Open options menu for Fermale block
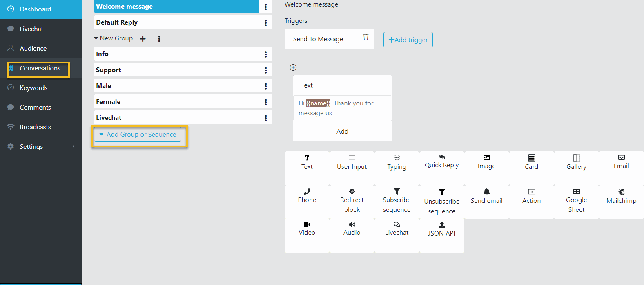The image size is (644, 285). tap(266, 102)
